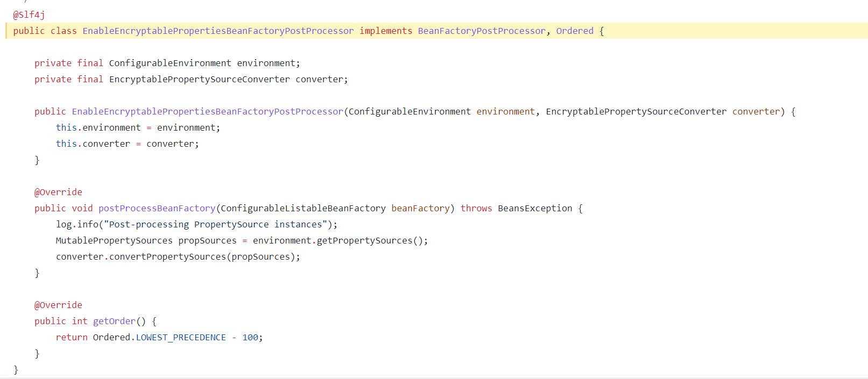The width and height of the screenshot is (868, 379).
Task: Click the getOrder method name
Action: (114, 321)
